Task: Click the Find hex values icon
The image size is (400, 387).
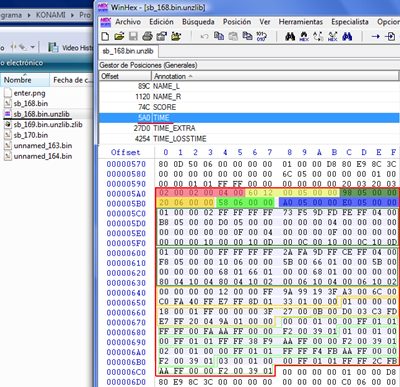Action: click(304, 36)
